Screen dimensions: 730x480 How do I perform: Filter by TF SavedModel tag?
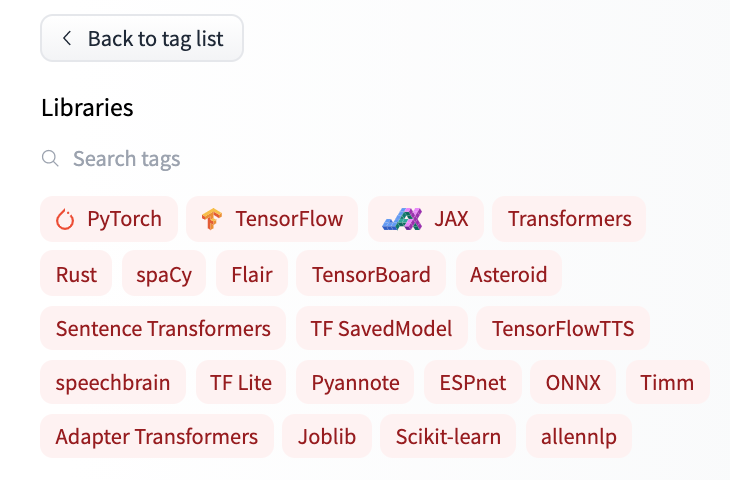[381, 328]
